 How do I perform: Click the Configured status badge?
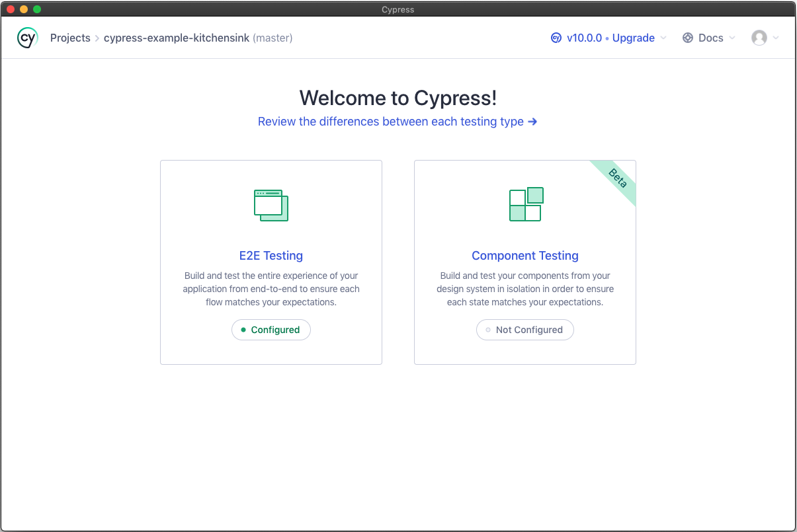(x=271, y=330)
